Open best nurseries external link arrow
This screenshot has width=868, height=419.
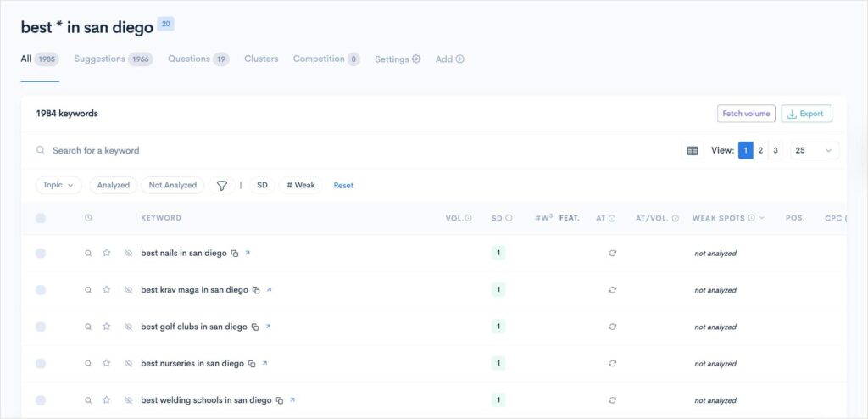[264, 363]
